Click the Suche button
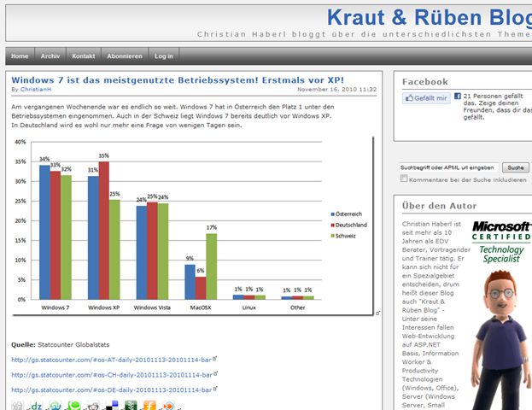The width and height of the screenshot is (532, 410). tap(516, 167)
